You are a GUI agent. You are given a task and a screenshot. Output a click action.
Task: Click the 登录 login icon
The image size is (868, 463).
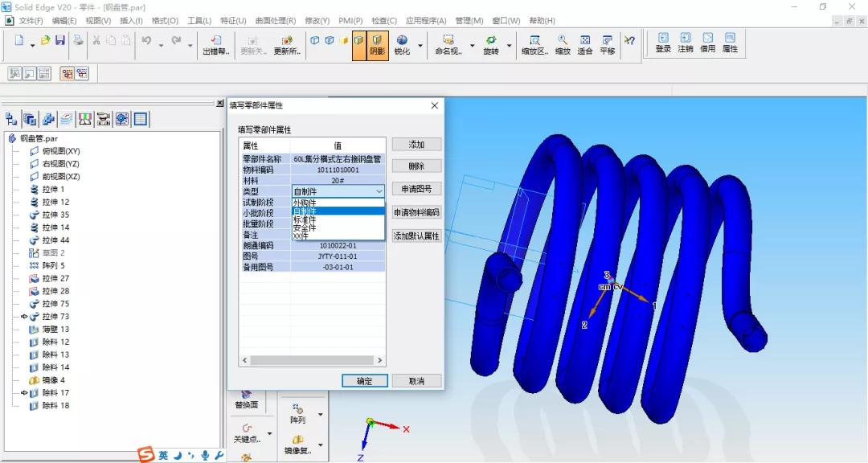click(663, 43)
